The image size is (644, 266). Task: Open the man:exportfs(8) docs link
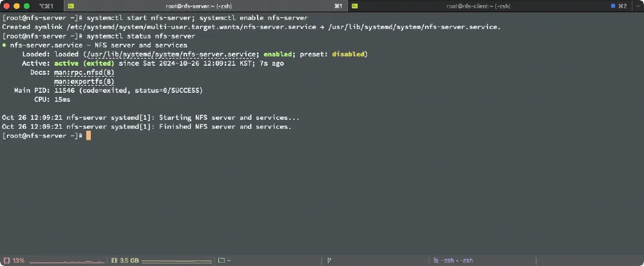click(84, 82)
